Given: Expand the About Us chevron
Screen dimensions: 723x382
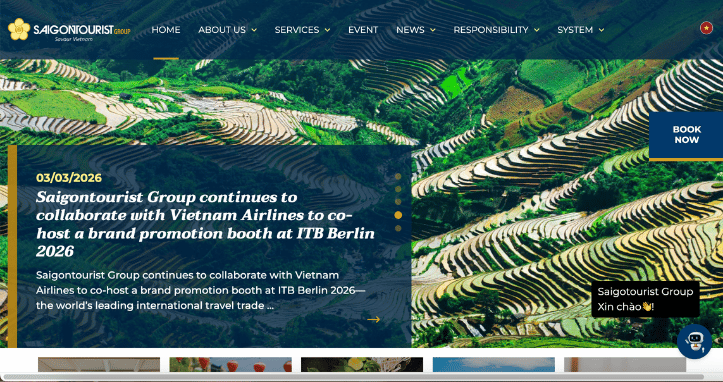Looking at the screenshot, I should click(254, 30).
